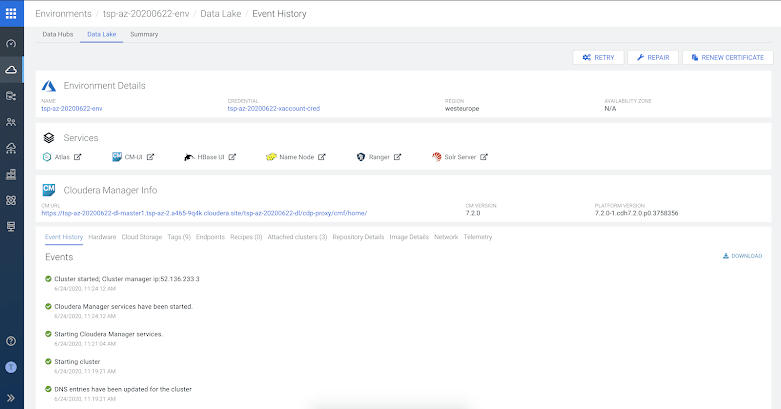Click the 'Cluster started' event text
The width and height of the screenshot is (781, 409).
coord(127,279)
